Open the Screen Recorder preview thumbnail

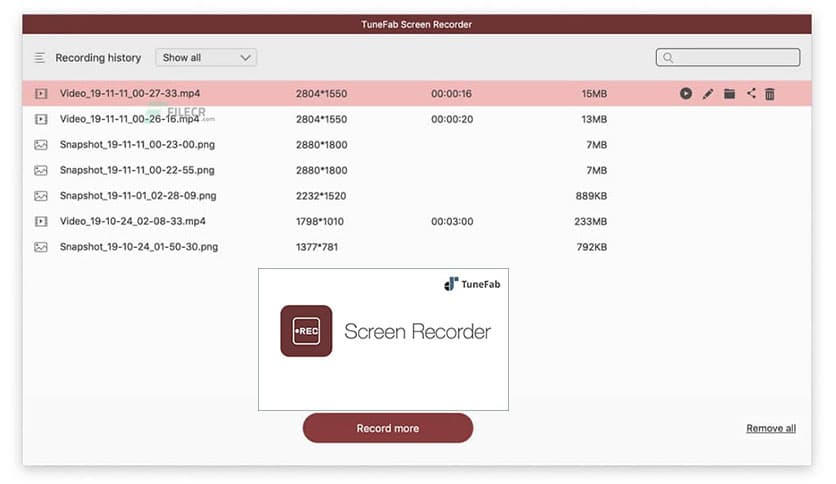point(383,340)
